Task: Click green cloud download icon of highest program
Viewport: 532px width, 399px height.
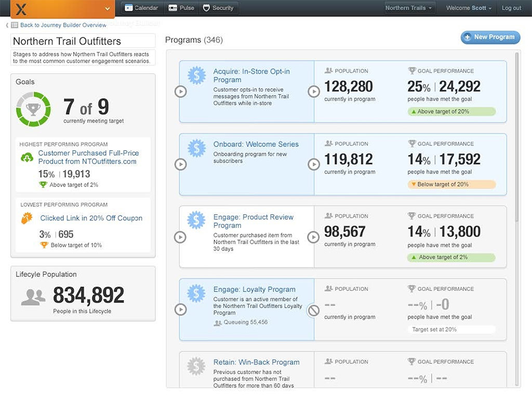Action: pos(27,157)
